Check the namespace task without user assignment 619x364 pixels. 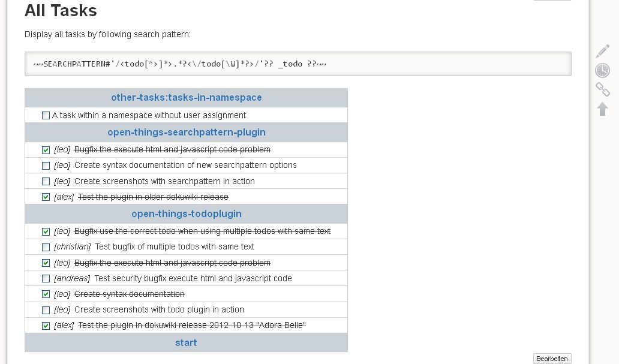[x=46, y=116]
